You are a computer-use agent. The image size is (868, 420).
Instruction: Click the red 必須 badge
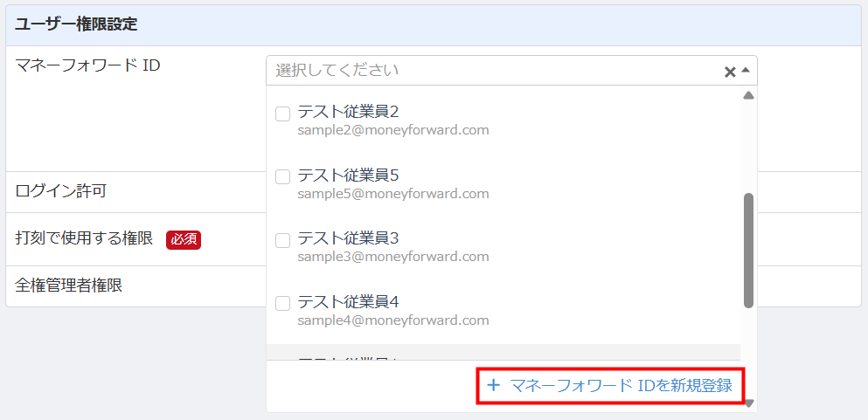(x=184, y=239)
